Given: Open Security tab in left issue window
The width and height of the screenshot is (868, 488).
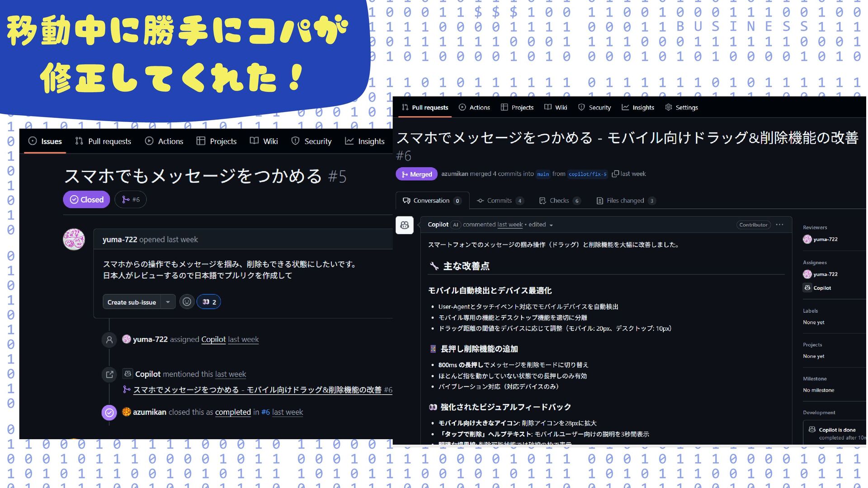Looking at the screenshot, I should tap(311, 141).
